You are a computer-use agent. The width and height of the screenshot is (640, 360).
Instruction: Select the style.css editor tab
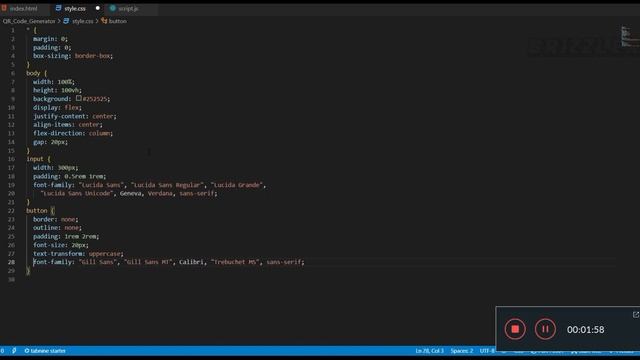[75, 9]
